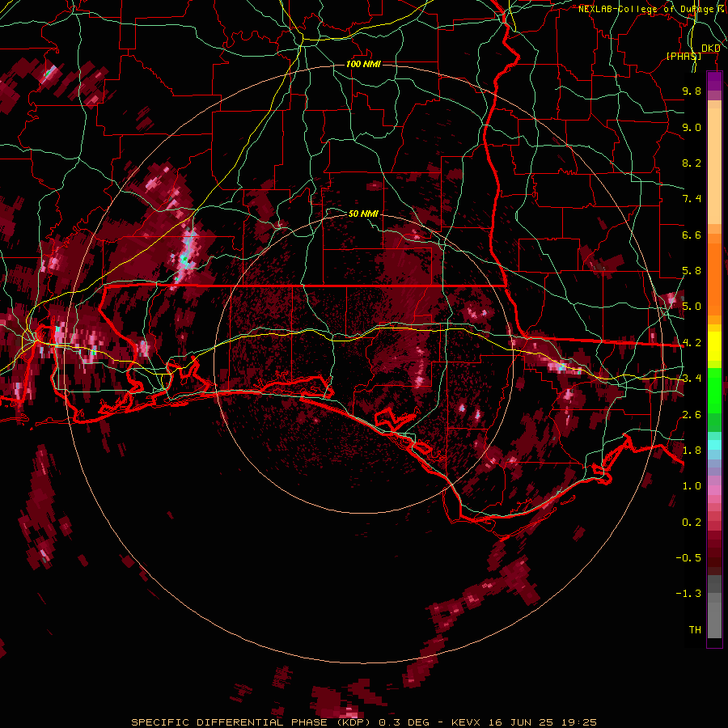Screen dimensions: 728x728
Task: Click the -1.3 value on the color scale
Action: (688, 594)
